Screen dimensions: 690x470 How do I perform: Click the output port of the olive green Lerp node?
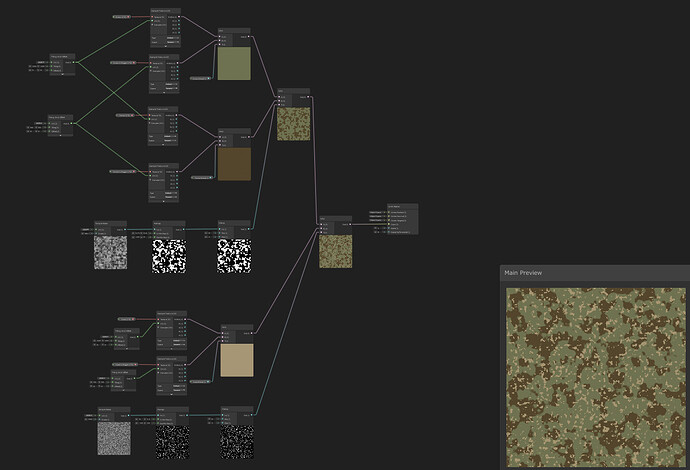tap(249, 37)
